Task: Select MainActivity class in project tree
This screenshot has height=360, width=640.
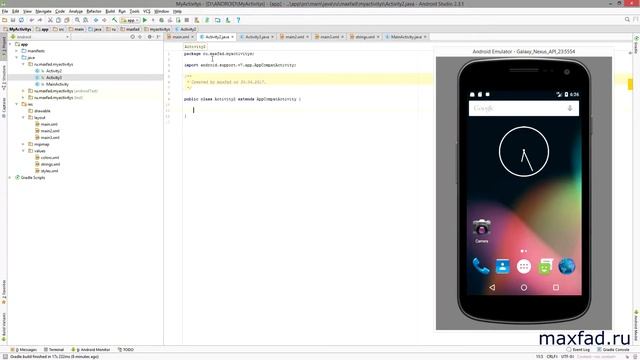Action: [x=57, y=84]
